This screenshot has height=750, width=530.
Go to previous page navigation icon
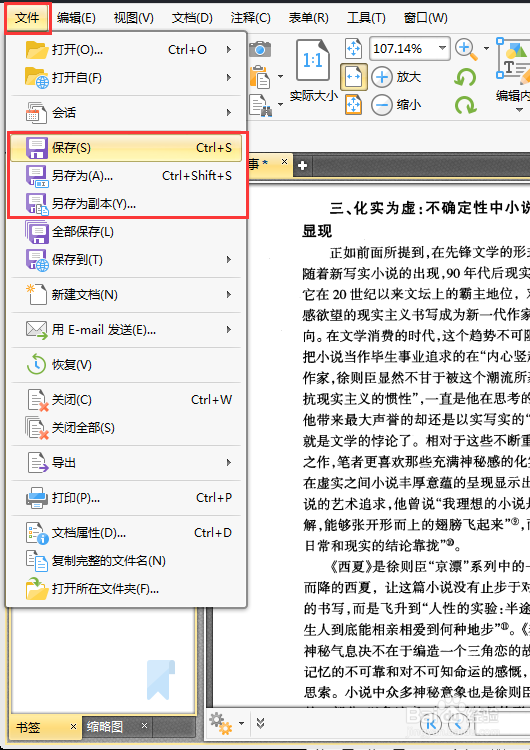click(x=458, y=724)
